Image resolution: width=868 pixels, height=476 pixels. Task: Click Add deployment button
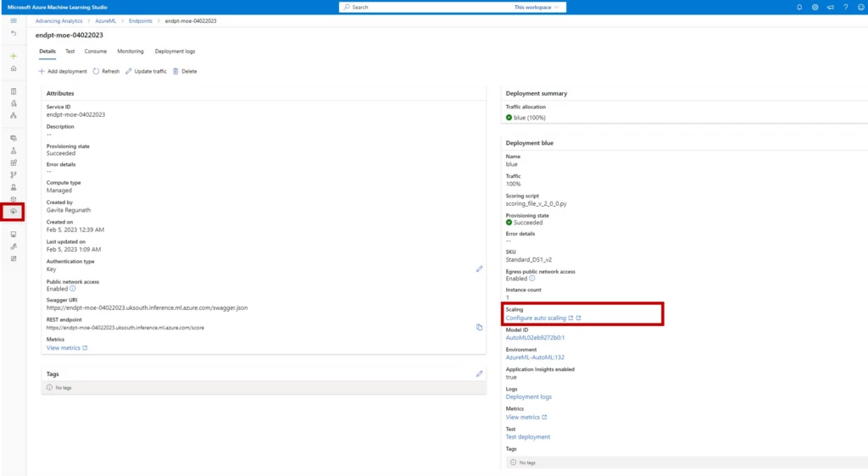pyautogui.click(x=63, y=71)
